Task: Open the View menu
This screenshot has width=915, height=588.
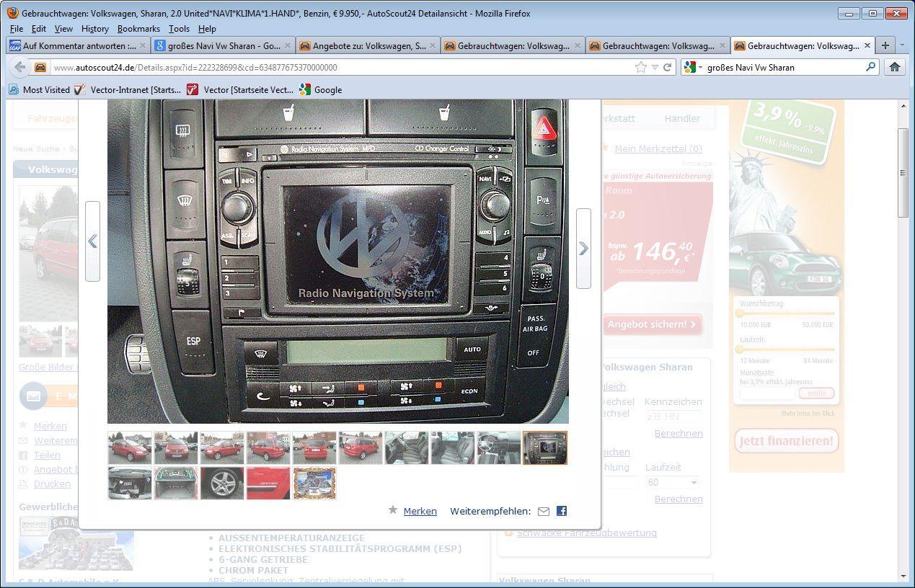Action: click(x=63, y=29)
